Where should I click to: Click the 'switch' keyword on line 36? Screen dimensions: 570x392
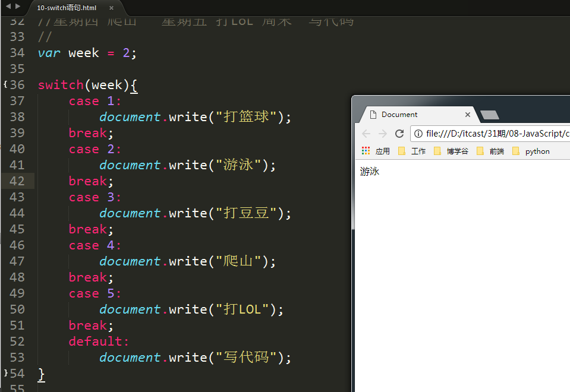tap(61, 85)
